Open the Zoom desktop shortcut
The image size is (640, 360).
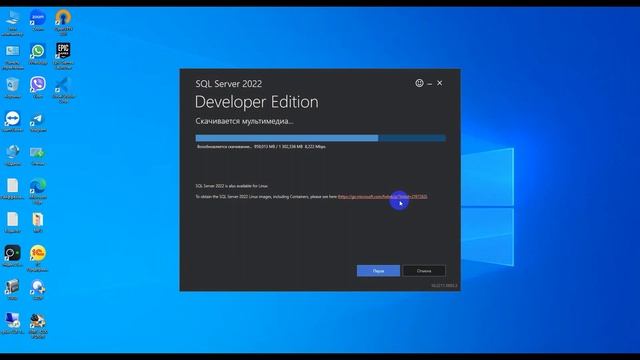pyautogui.click(x=38, y=20)
